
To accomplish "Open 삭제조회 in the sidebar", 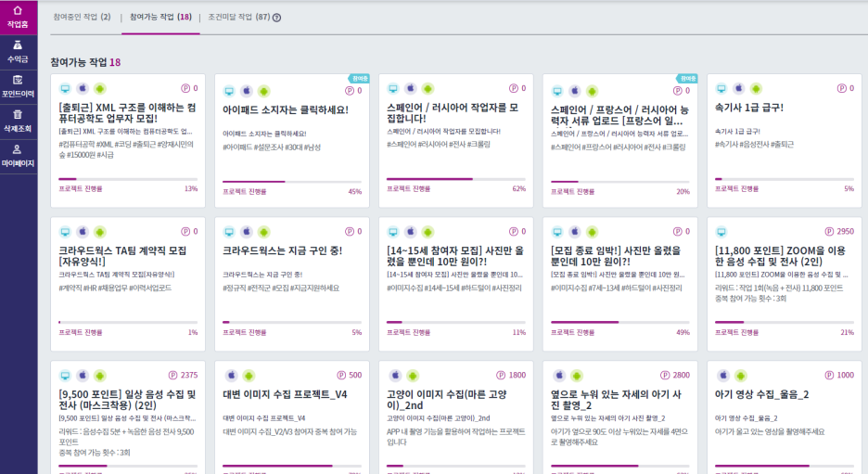I will click(x=18, y=122).
